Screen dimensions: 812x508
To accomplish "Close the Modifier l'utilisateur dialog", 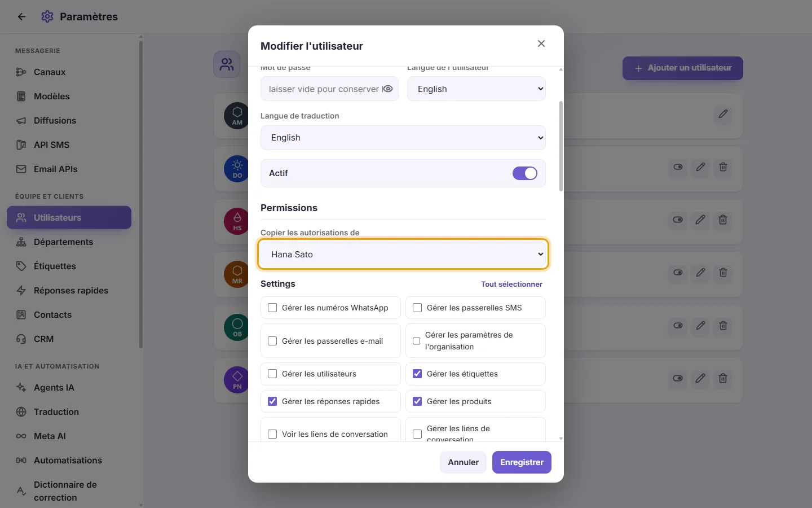I will click(541, 43).
